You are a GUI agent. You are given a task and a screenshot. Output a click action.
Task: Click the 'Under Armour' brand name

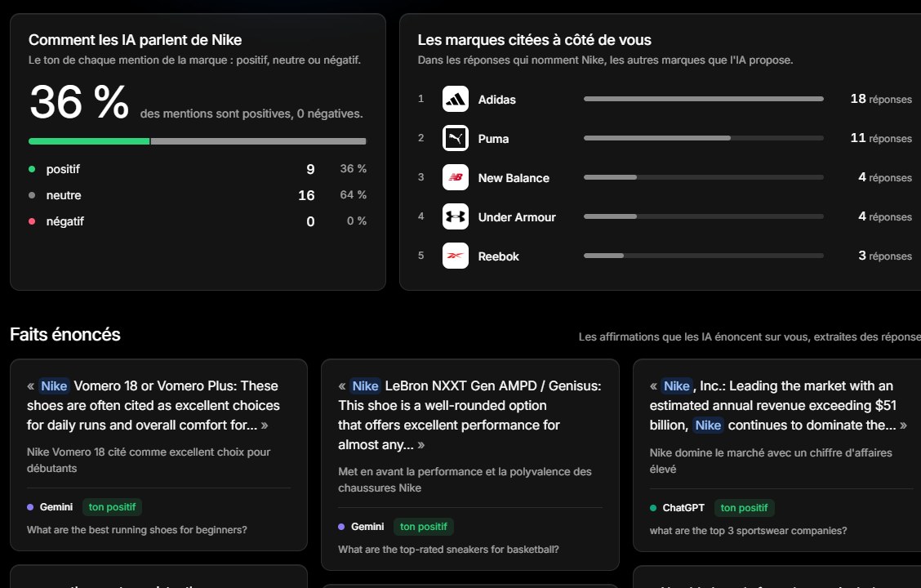[x=516, y=217]
